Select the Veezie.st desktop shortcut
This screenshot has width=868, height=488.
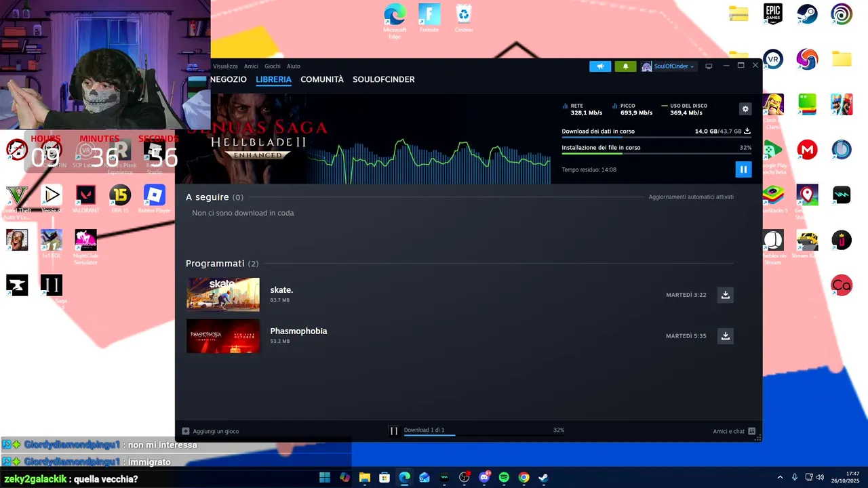tap(51, 199)
